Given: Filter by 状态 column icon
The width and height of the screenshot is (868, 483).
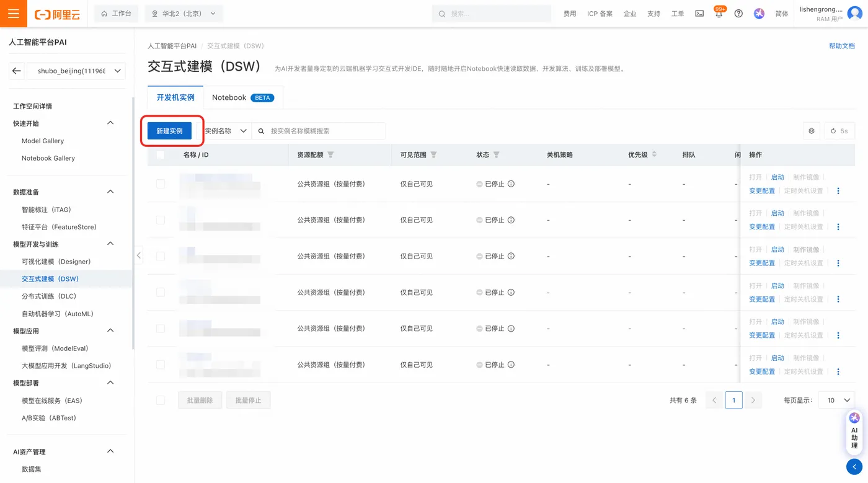Looking at the screenshot, I should [x=496, y=155].
